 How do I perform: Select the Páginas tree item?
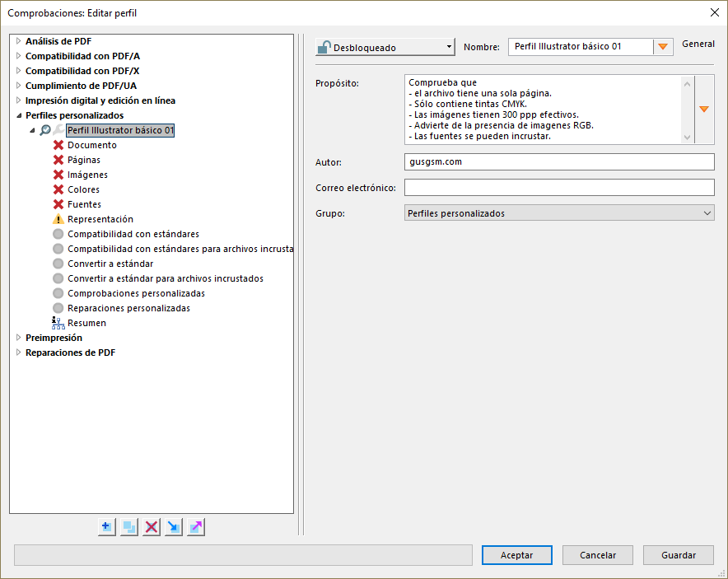pyautogui.click(x=83, y=160)
